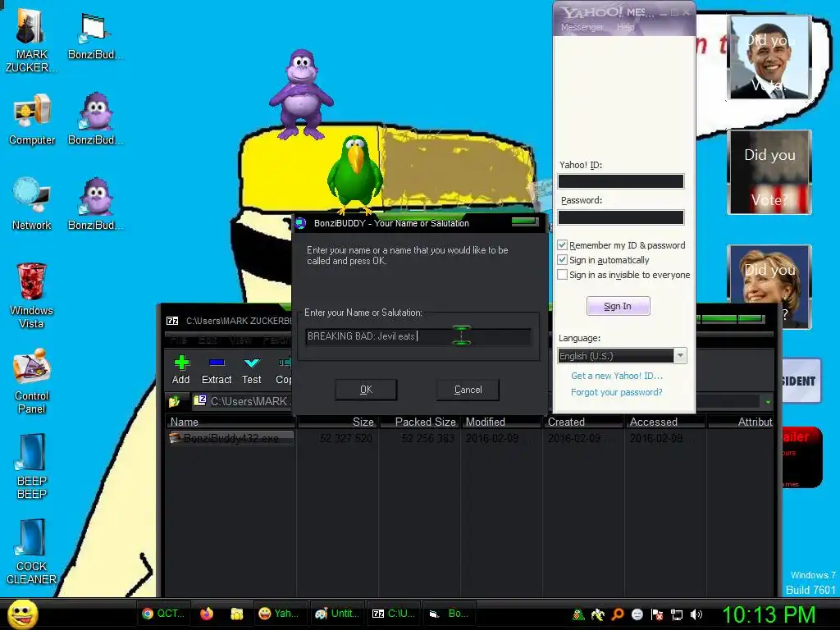Sort by Packed Size column in 7-Zip
This screenshot has height=630, width=840.
coord(419,422)
